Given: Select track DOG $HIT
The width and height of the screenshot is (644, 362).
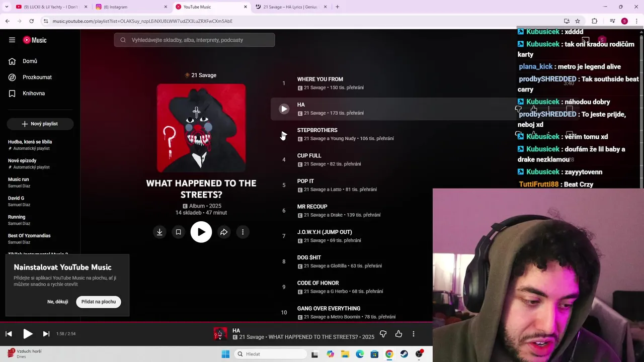Looking at the screenshot, I should [x=309, y=258].
